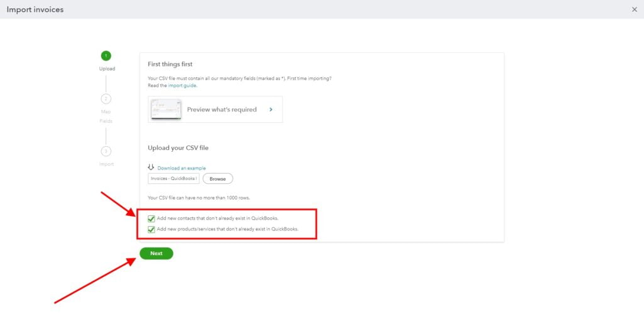The width and height of the screenshot is (644, 318).
Task: Expand Preview what's required chevron
Action: (x=270, y=110)
